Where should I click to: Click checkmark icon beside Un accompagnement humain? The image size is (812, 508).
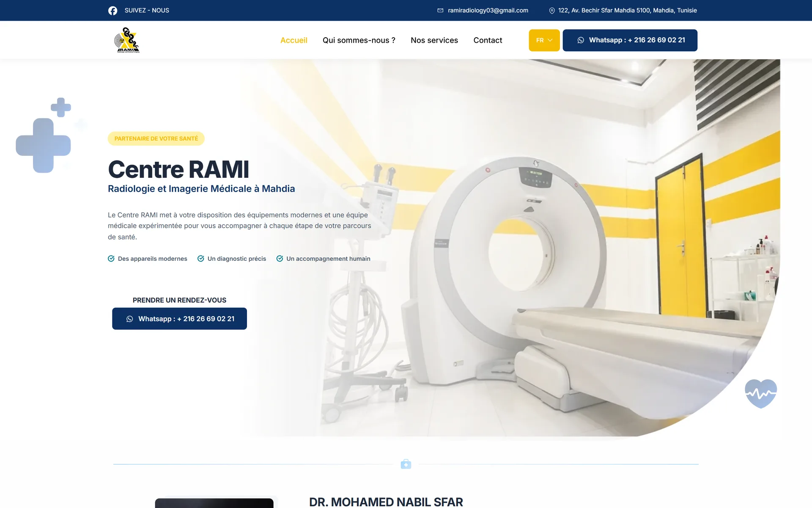tap(280, 259)
